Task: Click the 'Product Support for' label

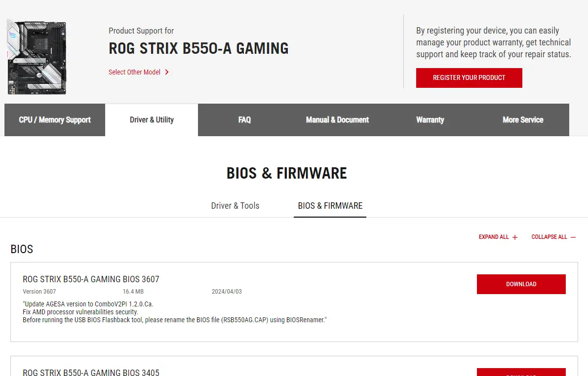Action: click(x=141, y=31)
